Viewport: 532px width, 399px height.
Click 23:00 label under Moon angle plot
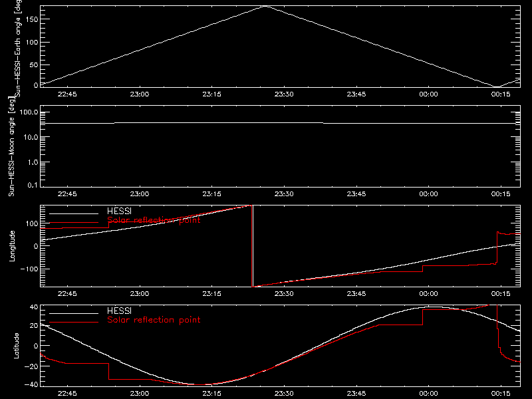coord(140,194)
